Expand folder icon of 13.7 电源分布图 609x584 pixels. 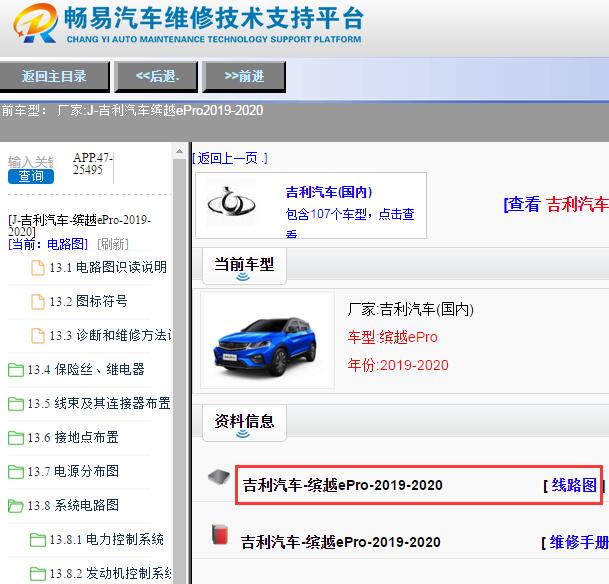click(16, 472)
